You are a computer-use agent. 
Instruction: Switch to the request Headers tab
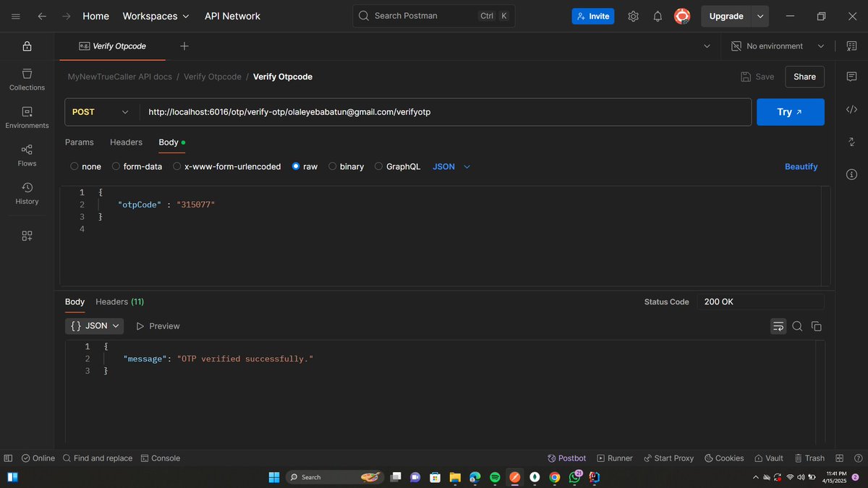(126, 142)
